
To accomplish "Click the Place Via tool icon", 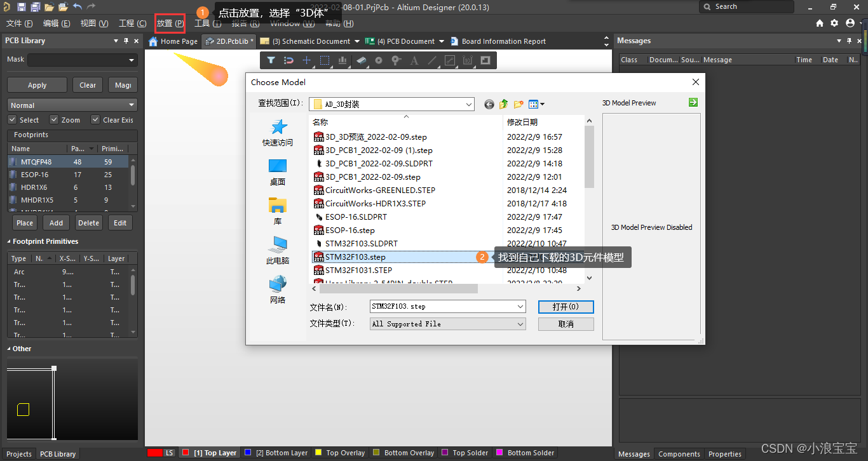I will 397,60.
